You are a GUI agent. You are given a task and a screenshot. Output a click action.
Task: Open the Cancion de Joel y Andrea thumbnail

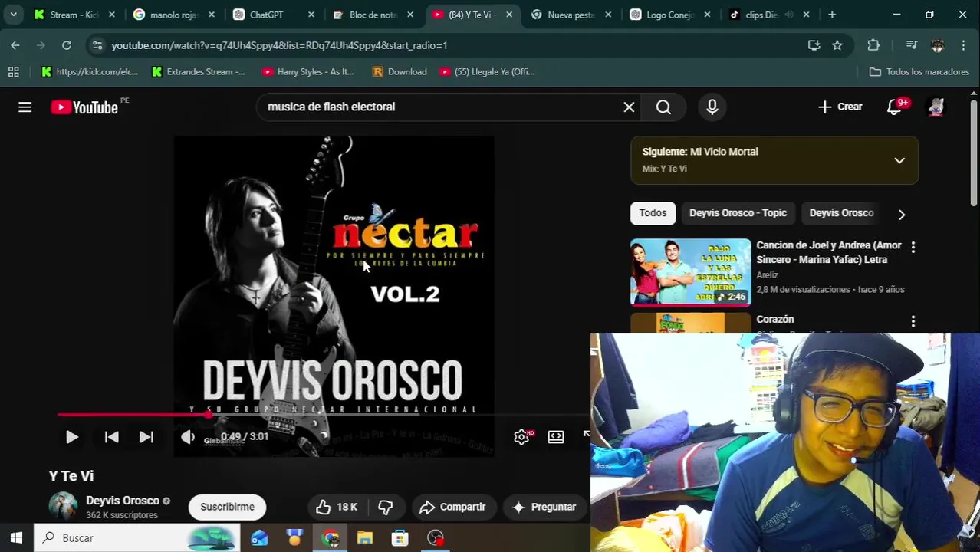(x=690, y=272)
